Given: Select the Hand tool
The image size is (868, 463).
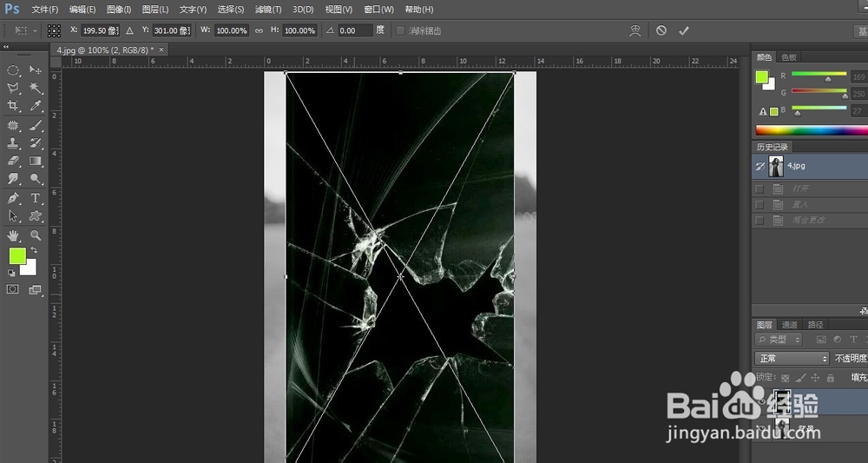Looking at the screenshot, I should click(x=13, y=236).
